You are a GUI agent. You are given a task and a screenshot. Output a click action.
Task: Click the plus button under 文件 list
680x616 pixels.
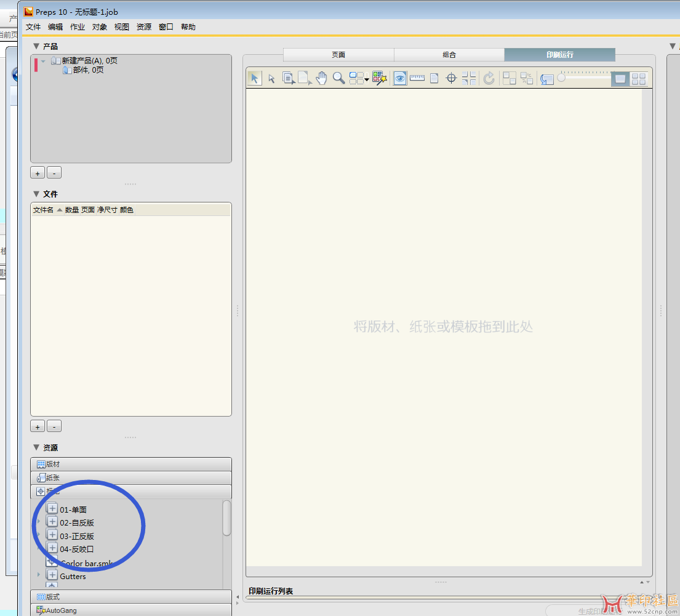point(38,426)
